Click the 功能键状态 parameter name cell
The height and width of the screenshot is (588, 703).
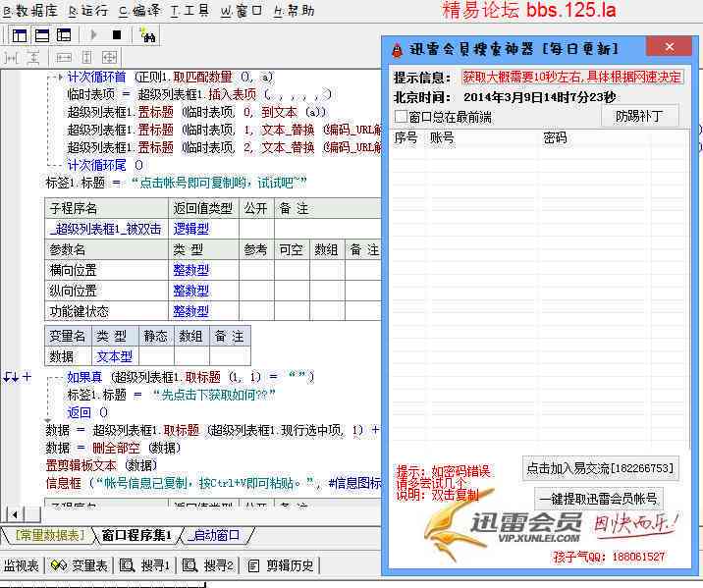106,311
